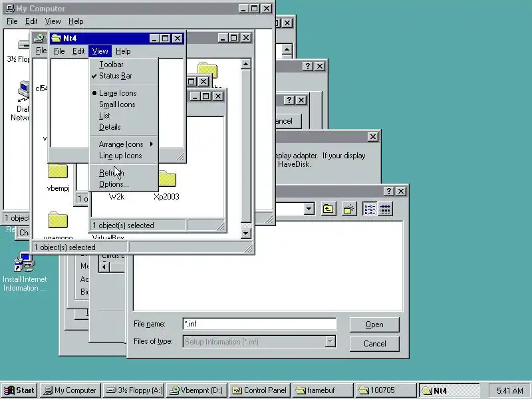
Task: Switch to Control Panel taskbar button
Action: pos(260,390)
